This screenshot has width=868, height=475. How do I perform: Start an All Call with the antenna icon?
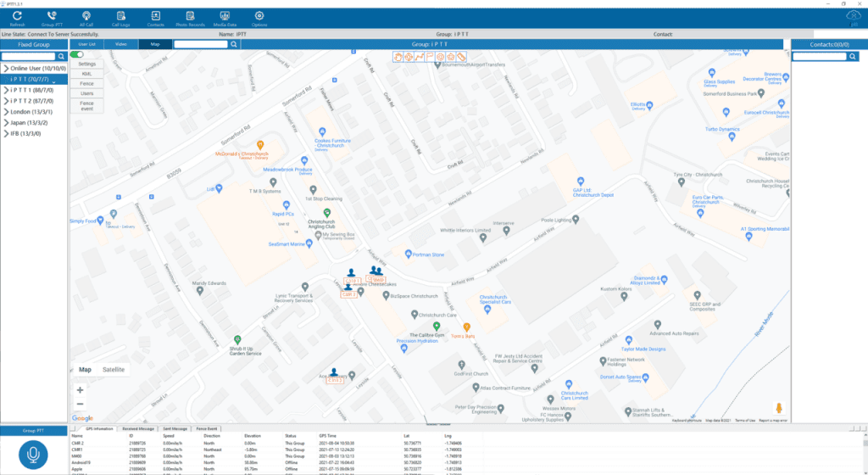point(86,16)
